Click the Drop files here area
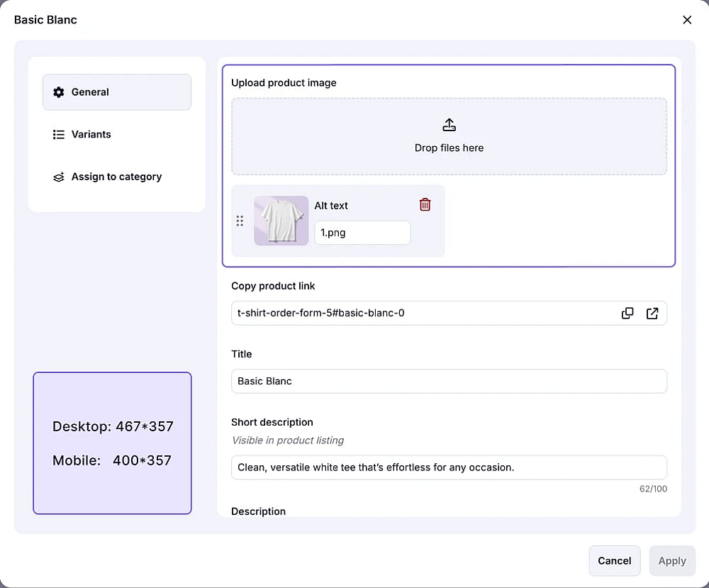This screenshot has width=709, height=588. click(x=449, y=137)
